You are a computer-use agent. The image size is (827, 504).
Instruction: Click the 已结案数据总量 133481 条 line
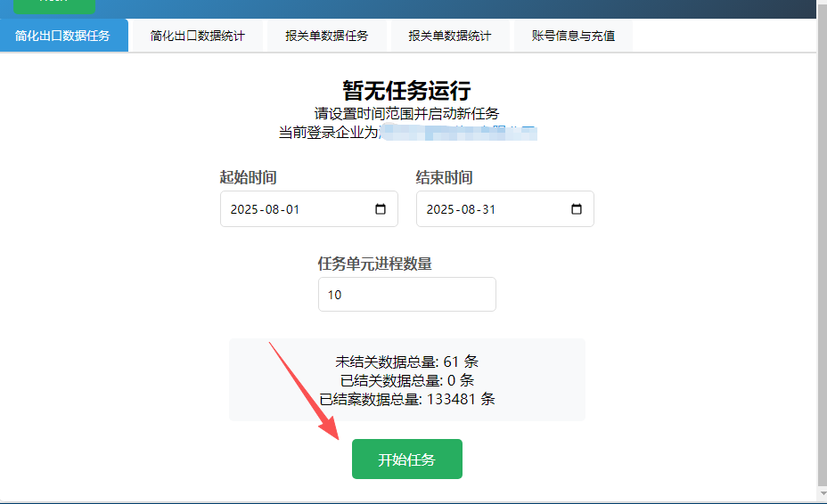click(406, 399)
